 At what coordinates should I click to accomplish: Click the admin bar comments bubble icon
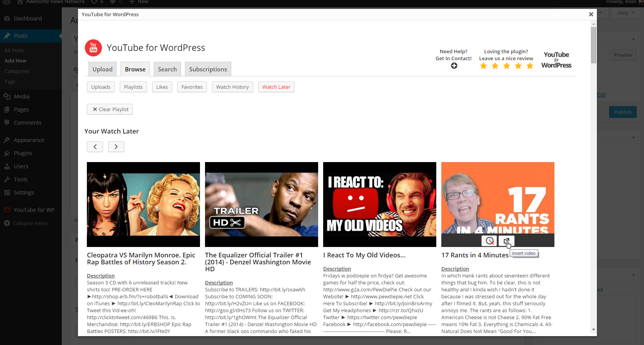coord(113,2)
